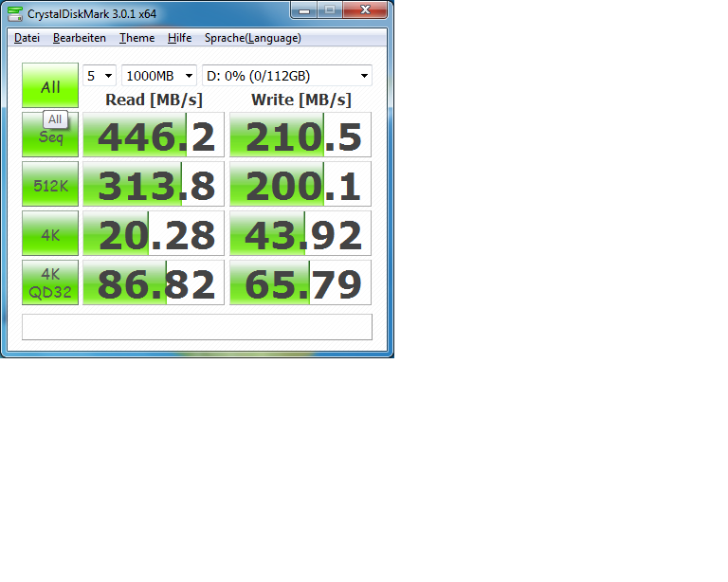Open the Datei menu
Screen dimensions: 728x582
click(x=27, y=38)
